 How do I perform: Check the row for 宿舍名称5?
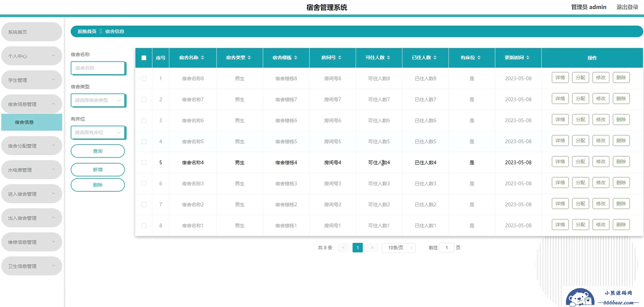click(144, 142)
